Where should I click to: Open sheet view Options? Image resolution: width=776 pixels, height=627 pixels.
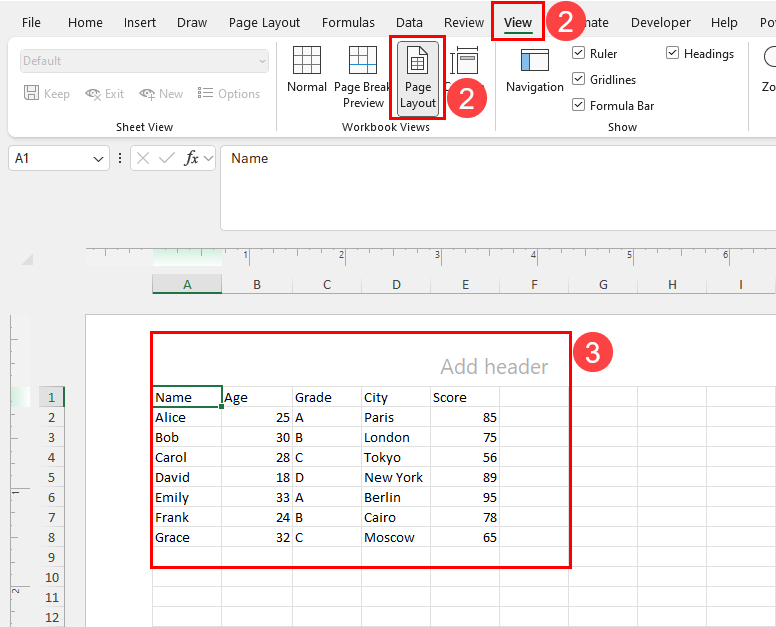point(229,94)
